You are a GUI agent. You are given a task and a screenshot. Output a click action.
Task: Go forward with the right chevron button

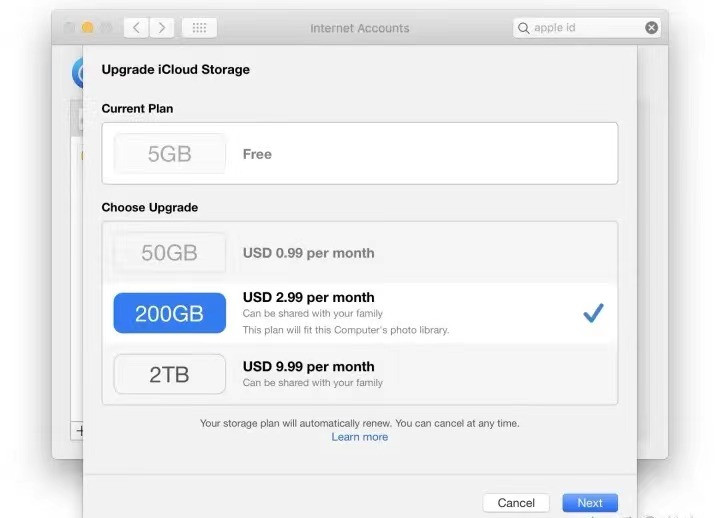click(x=162, y=28)
